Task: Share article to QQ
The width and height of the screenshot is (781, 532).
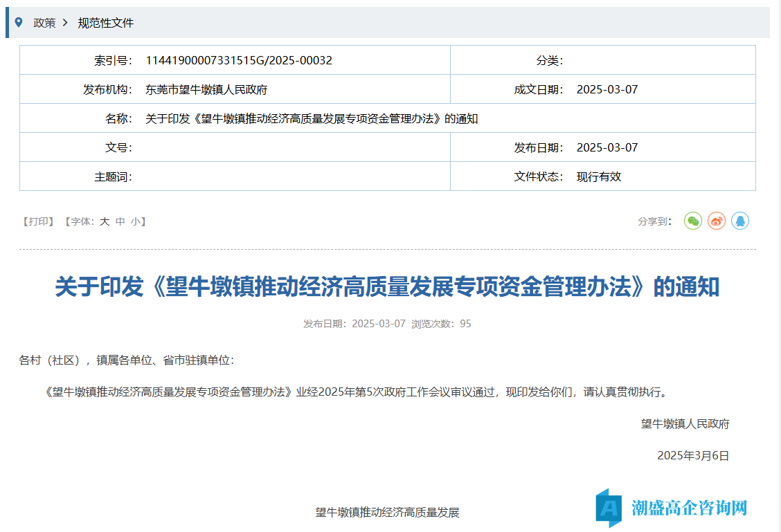Action: pyautogui.click(x=740, y=221)
